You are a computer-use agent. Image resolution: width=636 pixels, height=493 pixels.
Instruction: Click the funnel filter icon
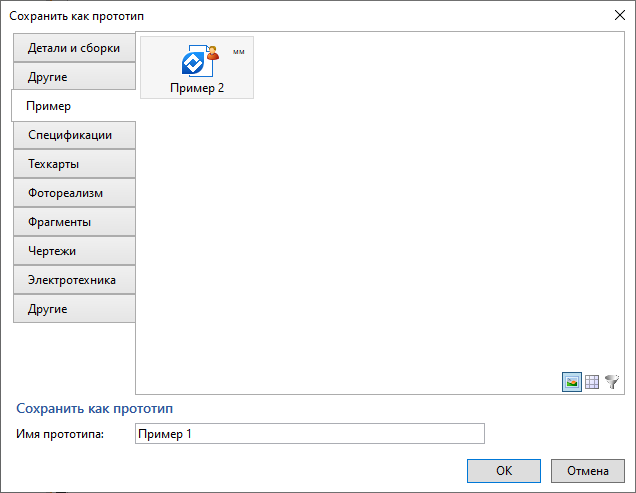coord(612,381)
